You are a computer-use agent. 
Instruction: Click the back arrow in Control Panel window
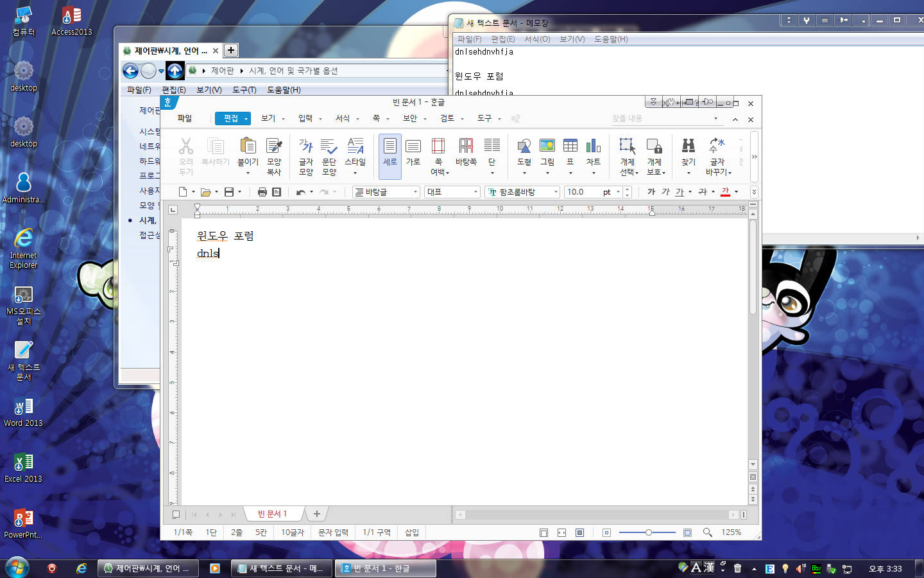(x=130, y=71)
